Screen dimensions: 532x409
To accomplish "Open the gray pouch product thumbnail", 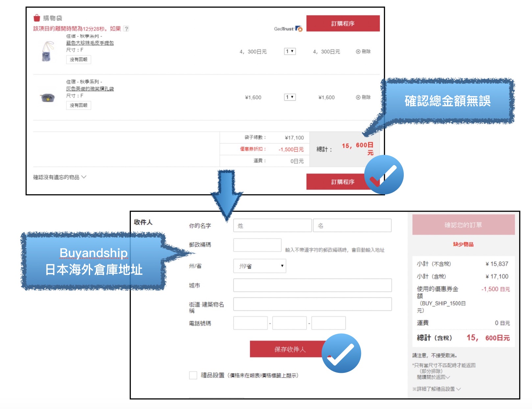I will click(47, 98).
